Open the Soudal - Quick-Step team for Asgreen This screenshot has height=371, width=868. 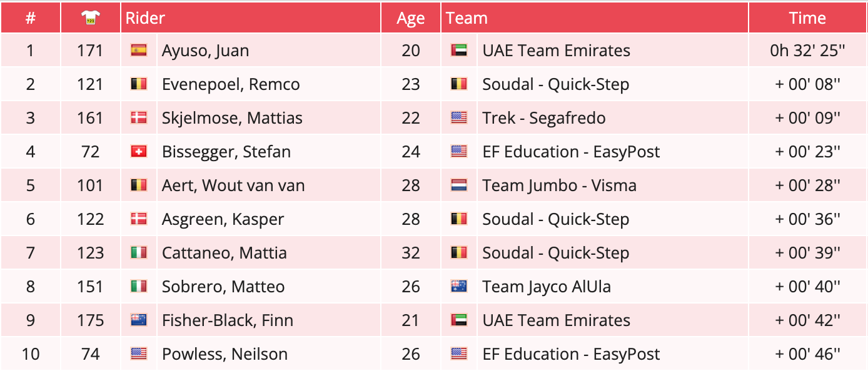tap(555, 219)
